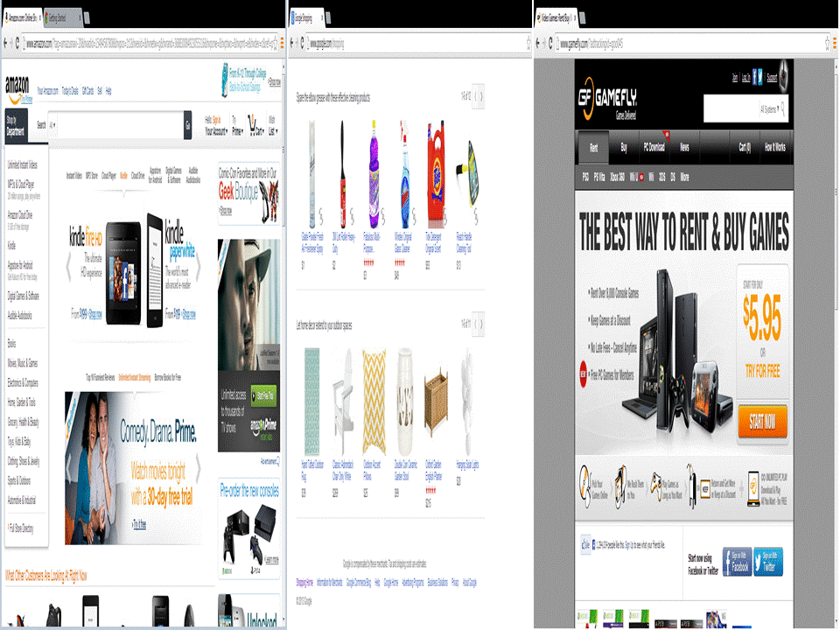
Task: Select the Amazon.com Online Shopping browser tab
Action: (x=23, y=17)
